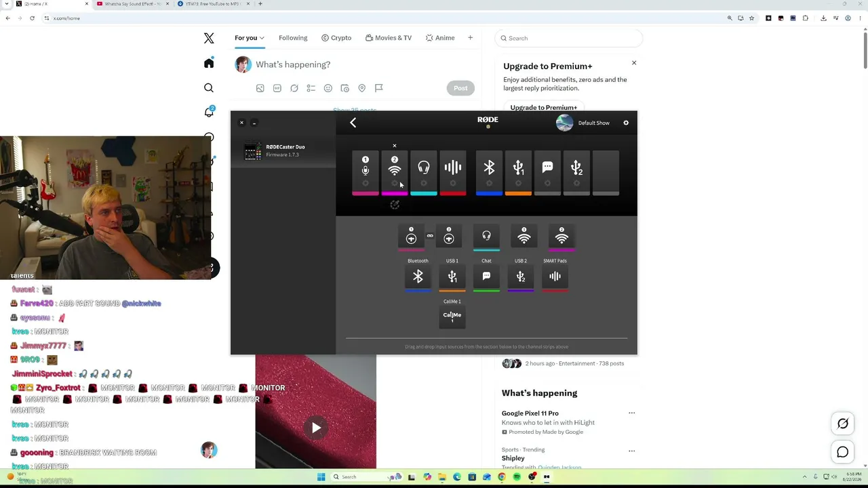Open options for Google Pixel 11 Pro trend
The height and width of the screenshot is (488, 868).
[x=631, y=413]
